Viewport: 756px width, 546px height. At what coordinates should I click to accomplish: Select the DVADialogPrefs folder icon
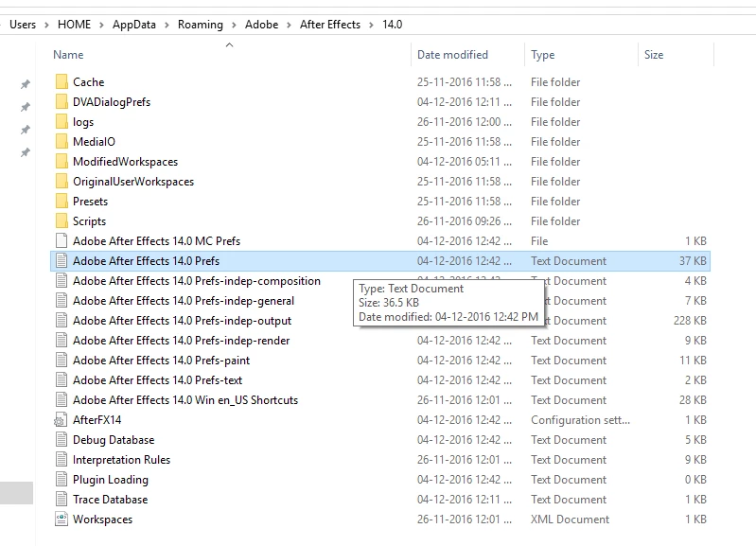[x=62, y=102]
